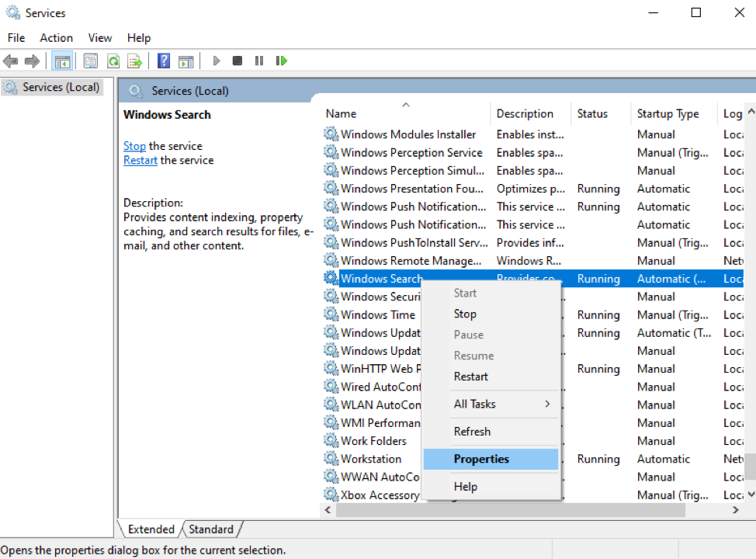Choose Stop in the context menu

pos(491,314)
